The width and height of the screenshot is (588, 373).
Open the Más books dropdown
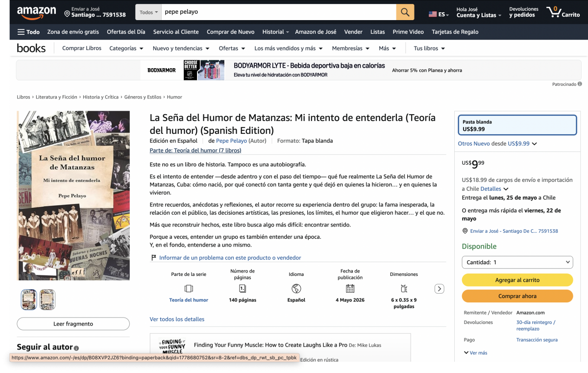click(x=387, y=49)
